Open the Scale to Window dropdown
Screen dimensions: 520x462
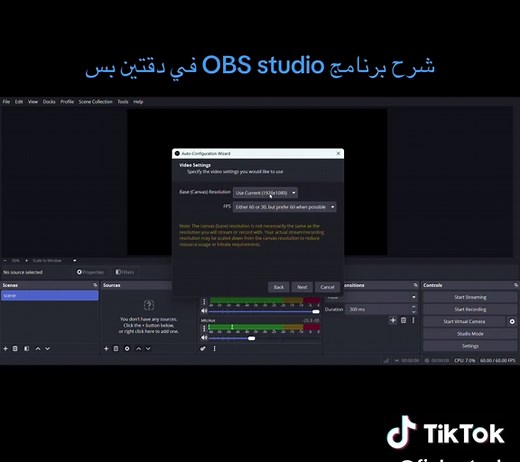coord(54,260)
